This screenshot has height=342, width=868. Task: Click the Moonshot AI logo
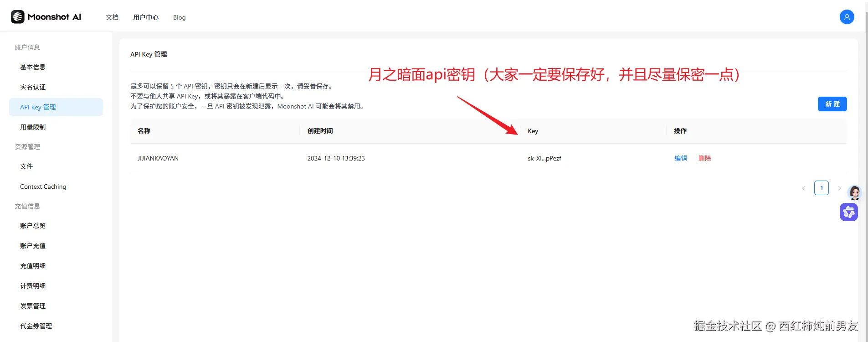[x=46, y=17]
